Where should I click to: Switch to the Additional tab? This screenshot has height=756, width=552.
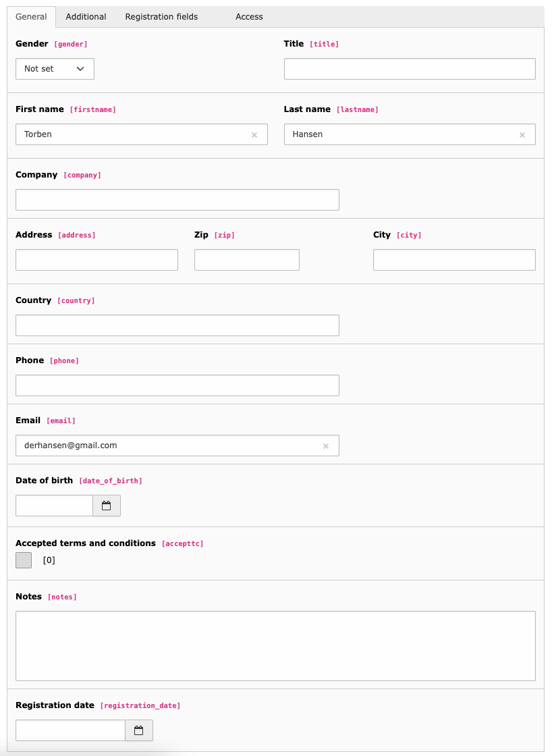pos(86,16)
